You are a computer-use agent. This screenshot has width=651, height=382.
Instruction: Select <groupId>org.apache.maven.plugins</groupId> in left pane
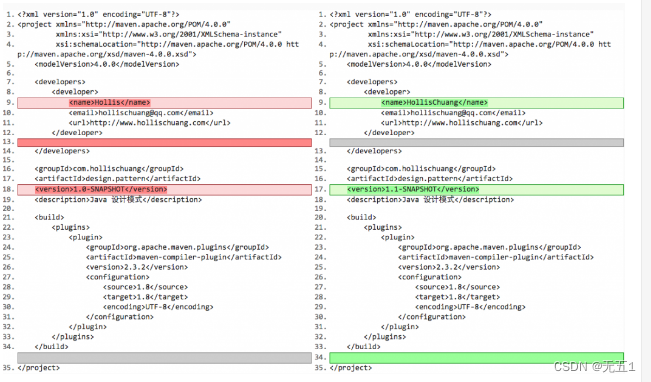178,247
